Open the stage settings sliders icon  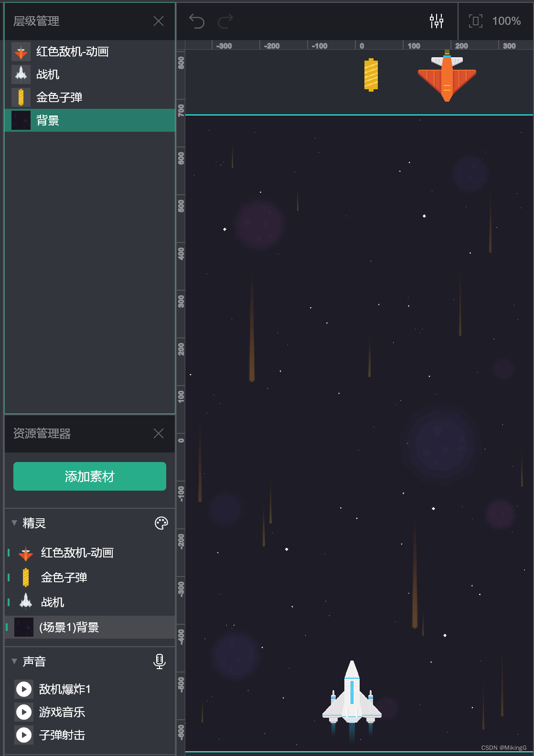pos(437,21)
